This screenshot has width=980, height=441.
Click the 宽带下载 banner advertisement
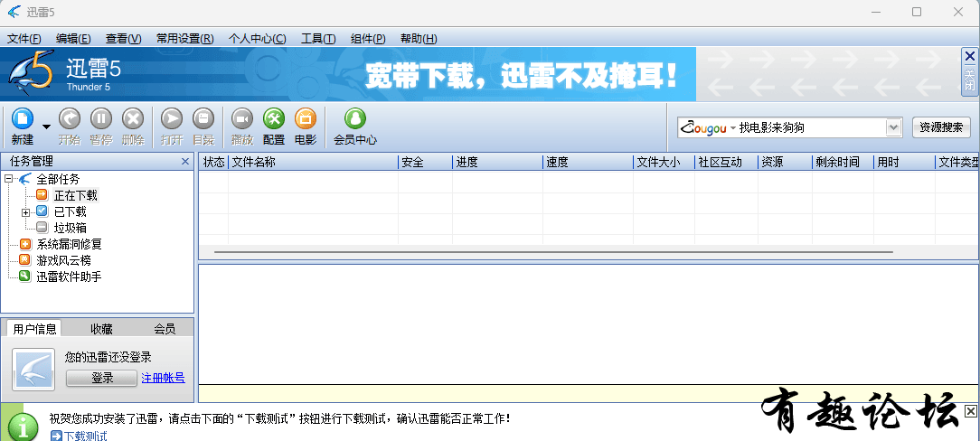coord(522,76)
